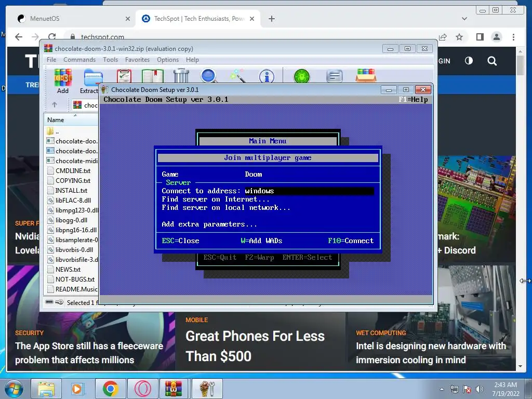Select libogg-0.dll in archive list
Image resolution: width=532 pixels, height=399 pixels.
(x=71, y=220)
